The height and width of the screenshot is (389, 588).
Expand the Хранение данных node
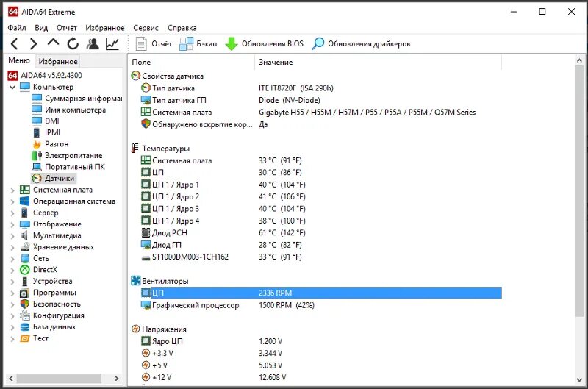pyautogui.click(x=12, y=247)
